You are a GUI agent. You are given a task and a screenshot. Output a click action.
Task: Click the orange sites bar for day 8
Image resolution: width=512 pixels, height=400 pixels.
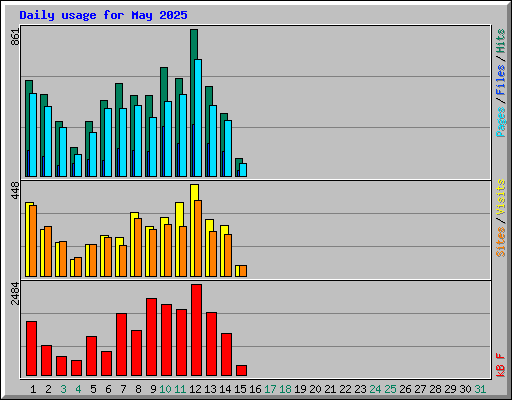click(x=138, y=247)
